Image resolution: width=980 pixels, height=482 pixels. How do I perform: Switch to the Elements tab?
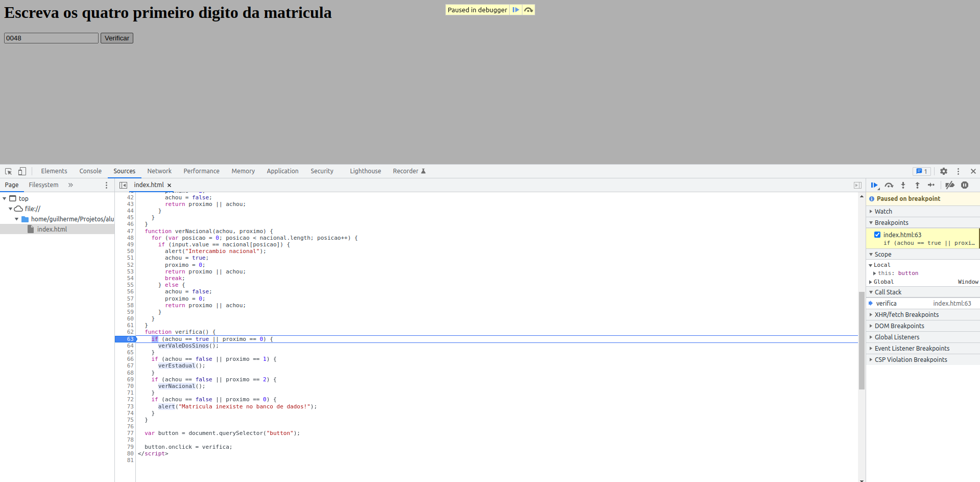click(54, 171)
